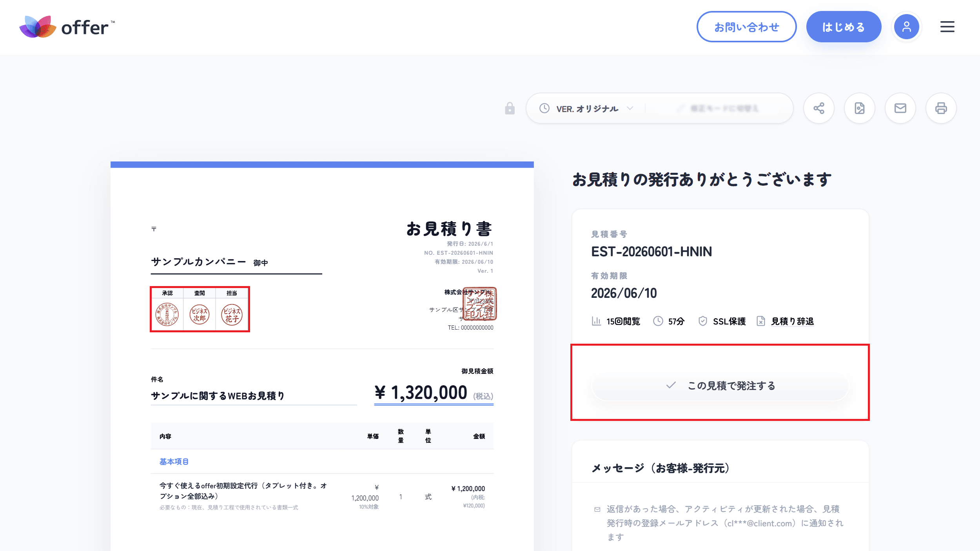Click the ビジネス次郎 stamp
980x551 pixels.
(200, 314)
